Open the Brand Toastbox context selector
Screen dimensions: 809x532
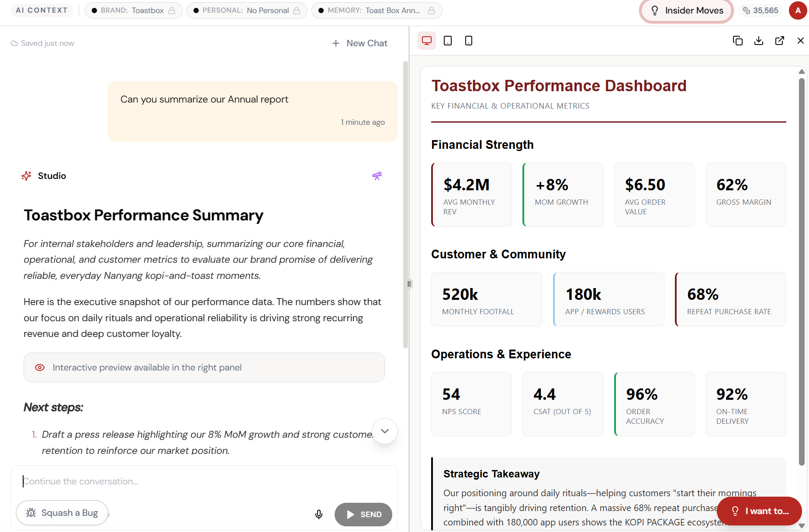[x=133, y=10]
